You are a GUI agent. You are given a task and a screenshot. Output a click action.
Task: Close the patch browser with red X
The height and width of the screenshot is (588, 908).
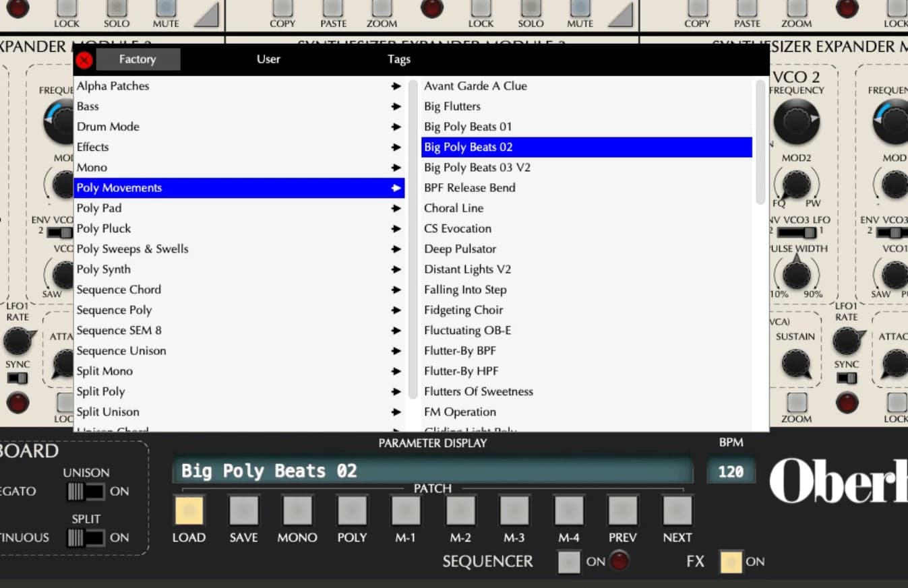coord(84,60)
